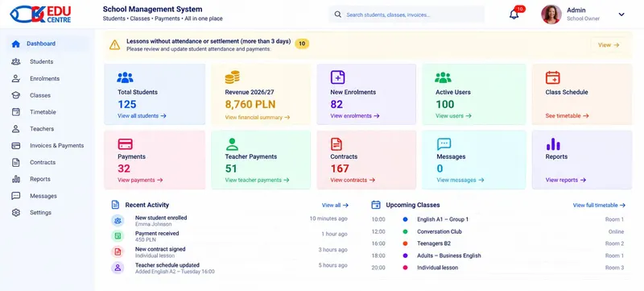The width and height of the screenshot is (644, 291).
Task: Click the New Enrolments plus-document icon
Action: [337, 77]
